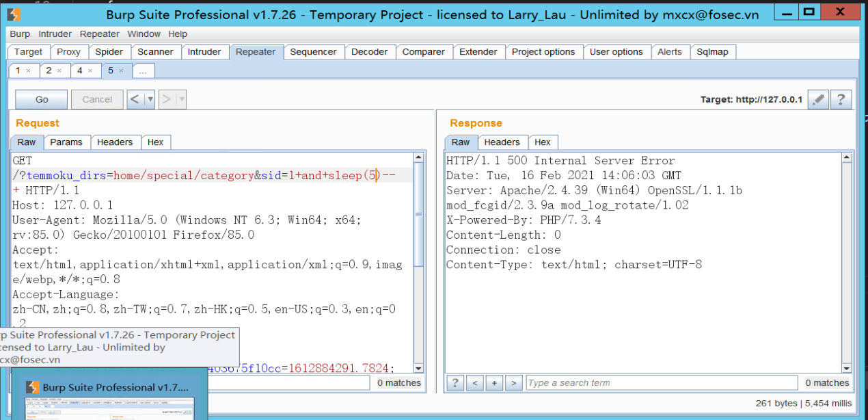This screenshot has width=868, height=420.
Task: Expand the back history dropdown arrow
Action: coord(150,99)
